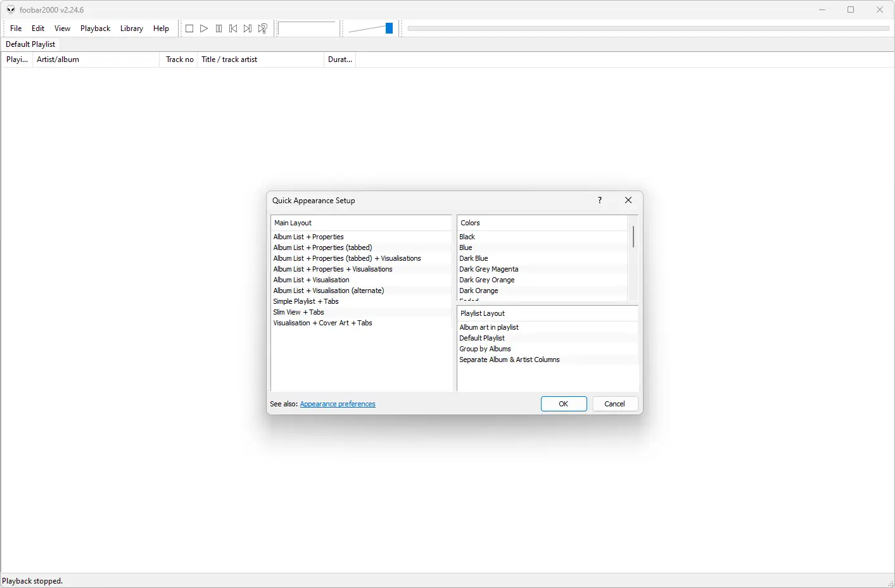This screenshot has height=588, width=895.
Task: Click the question mark help icon in dialog
Action: (600, 200)
